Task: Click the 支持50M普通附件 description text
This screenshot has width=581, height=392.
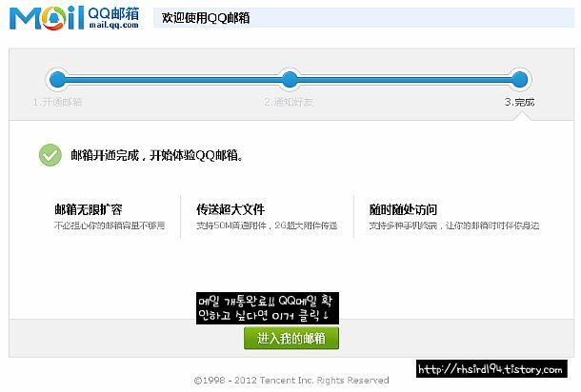Action: [267, 225]
